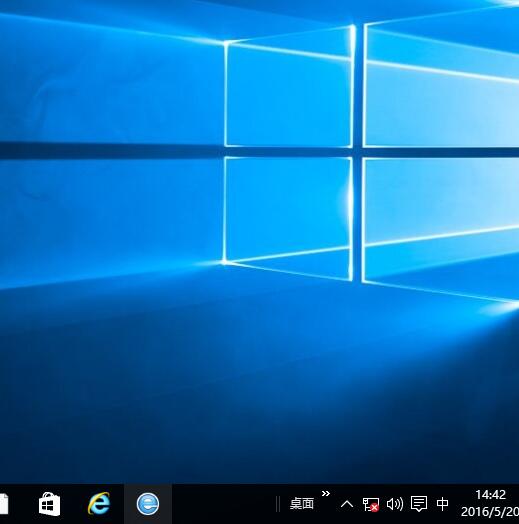Click the partially visible file taskbar icon
Image resolution: width=519 pixels, height=524 pixels.
[x=4, y=504]
